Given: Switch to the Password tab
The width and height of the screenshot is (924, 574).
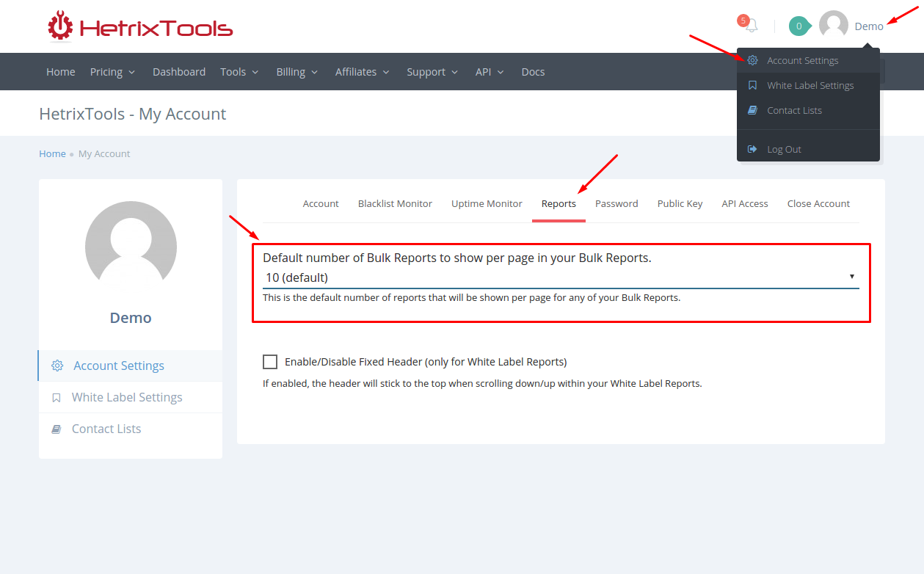Looking at the screenshot, I should (x=616, y=203).
